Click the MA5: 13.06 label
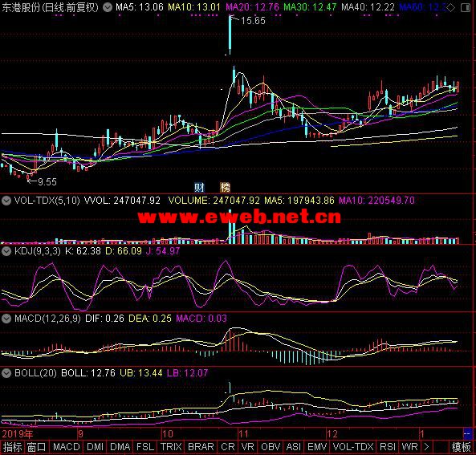Image resolution: width=476 pixels, height=455 pixels. click(140, 7)
